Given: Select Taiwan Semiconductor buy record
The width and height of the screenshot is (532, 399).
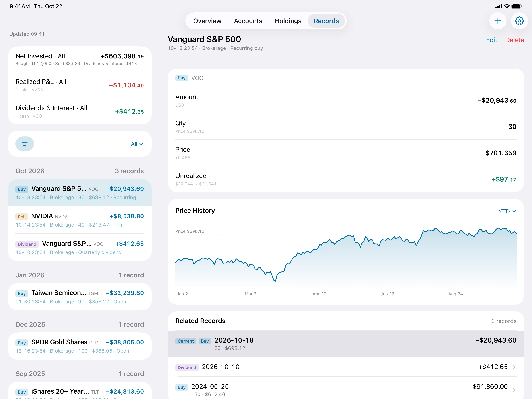Looking at the screenshot, I should [80, 297].
